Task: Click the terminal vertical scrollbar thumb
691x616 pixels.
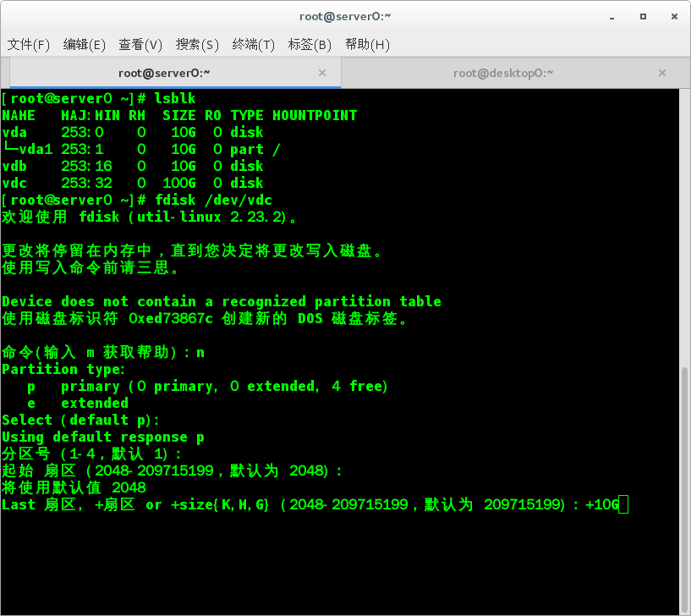Action: [684, 489]
